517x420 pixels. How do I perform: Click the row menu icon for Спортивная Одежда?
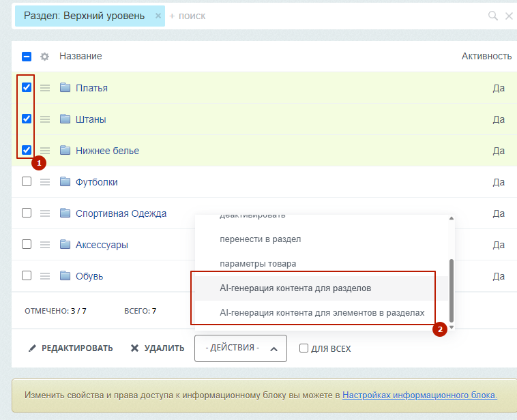click(45, 213)
